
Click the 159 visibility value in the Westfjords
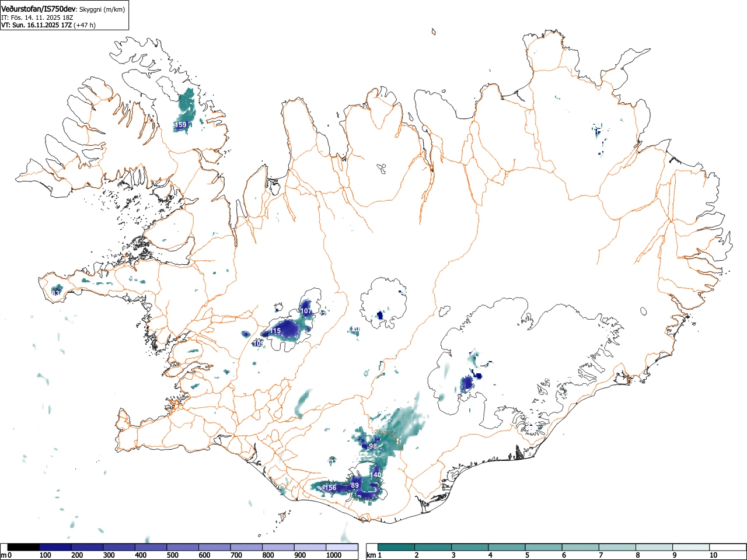(x=181, y=125)
